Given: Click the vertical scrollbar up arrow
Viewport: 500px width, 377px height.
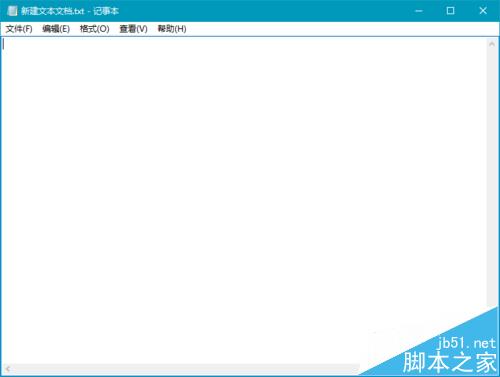Looking at the screenshot, I should click(x=492, y=44).
